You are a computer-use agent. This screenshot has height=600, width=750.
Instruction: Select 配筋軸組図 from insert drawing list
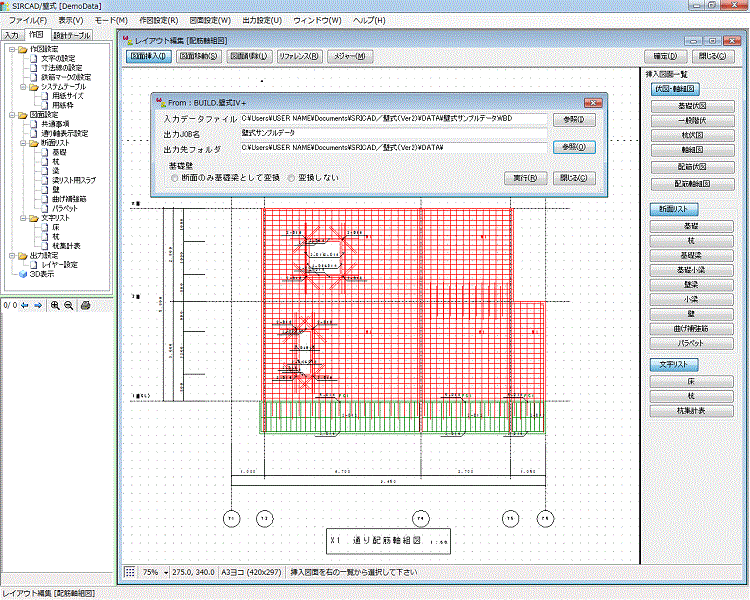(692, 184)
